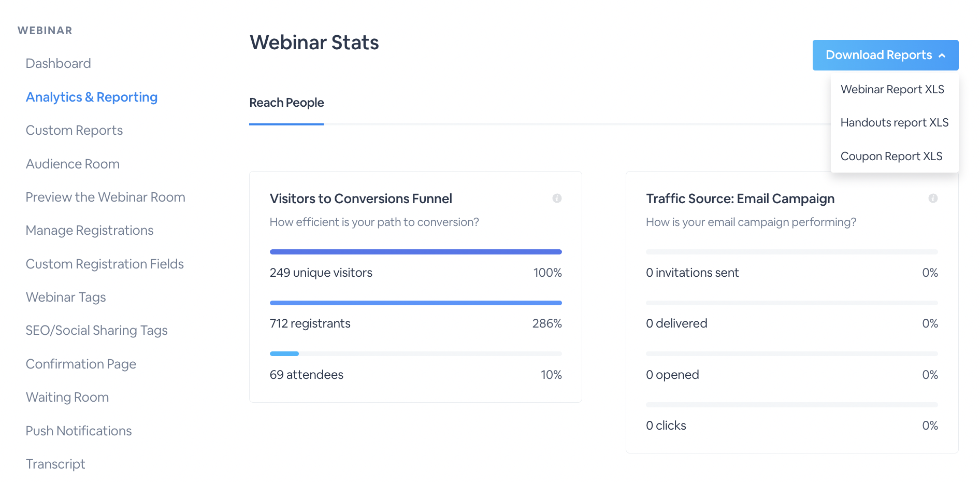The image size is (980, 482).
Task: Download the Coupon Report XLS
Action: 891,156
